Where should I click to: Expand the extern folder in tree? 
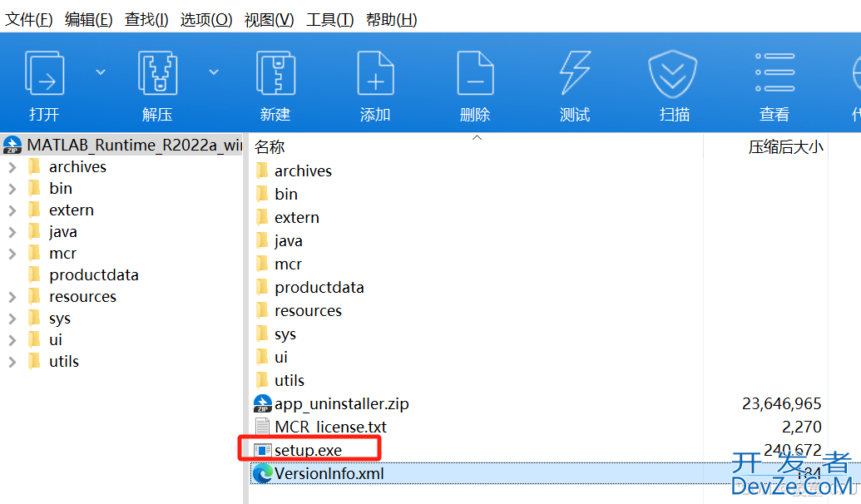click(x=12, y=210)
